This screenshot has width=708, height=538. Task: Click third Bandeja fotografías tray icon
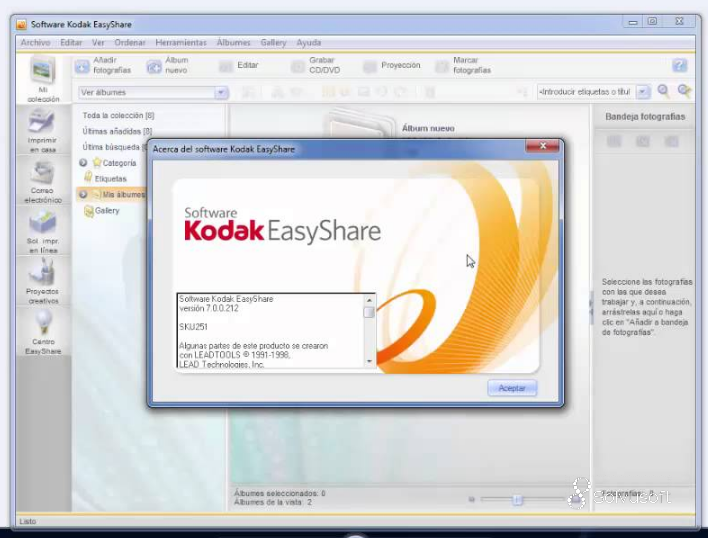[672, 142]
